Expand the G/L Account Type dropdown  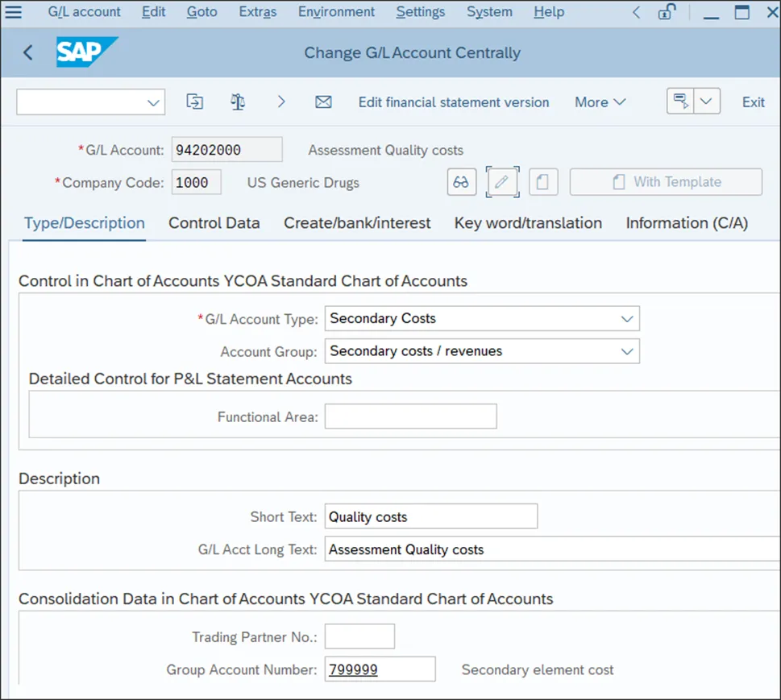(627, 319)
